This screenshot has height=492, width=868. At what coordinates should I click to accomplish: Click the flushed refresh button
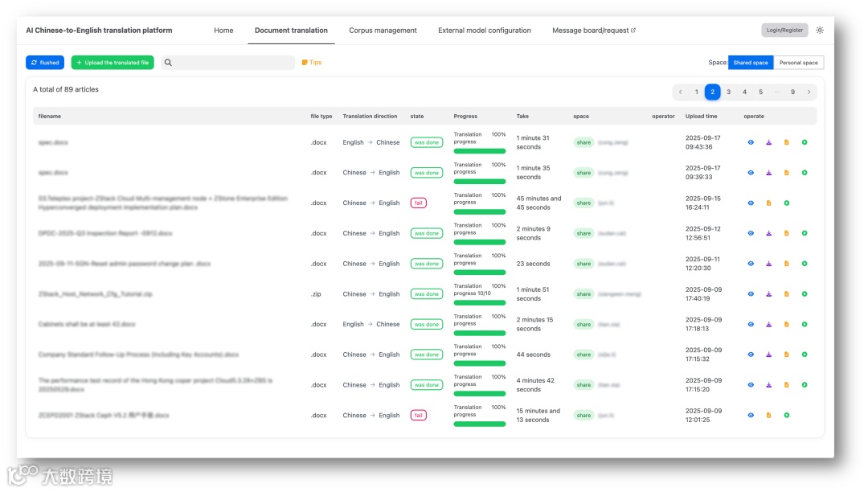pyautogui.click(x=45, y=63)
